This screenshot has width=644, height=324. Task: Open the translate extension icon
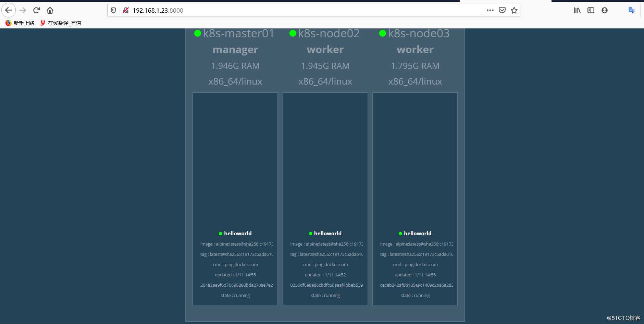(x=632, y=10)
